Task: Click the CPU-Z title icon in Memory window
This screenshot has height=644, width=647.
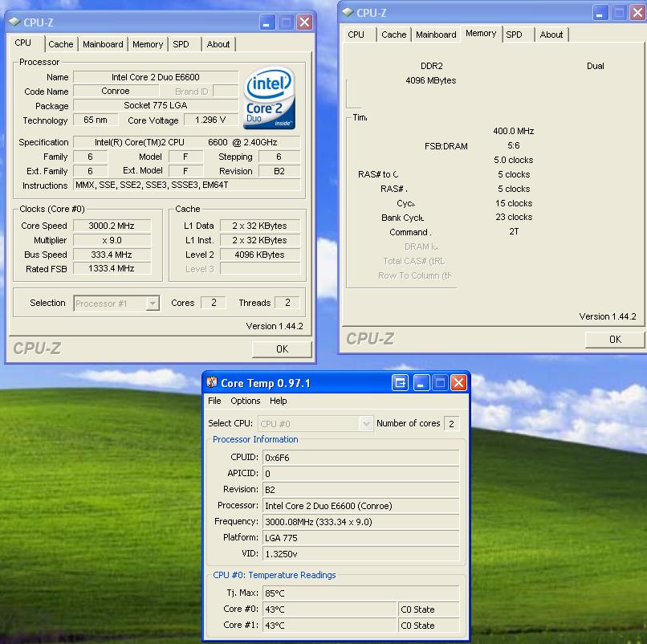Action: pyautogui.click(x=348, y=12)
